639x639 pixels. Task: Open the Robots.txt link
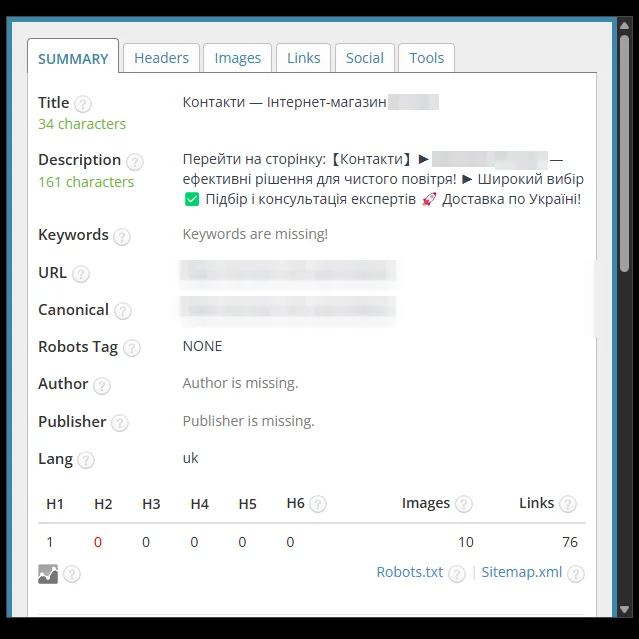[x=410, y=572]
